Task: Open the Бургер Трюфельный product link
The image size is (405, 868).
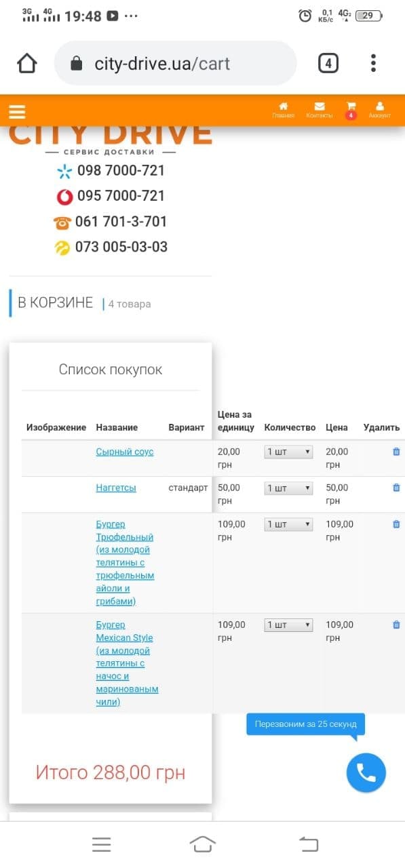Action: tap(126, 563)
